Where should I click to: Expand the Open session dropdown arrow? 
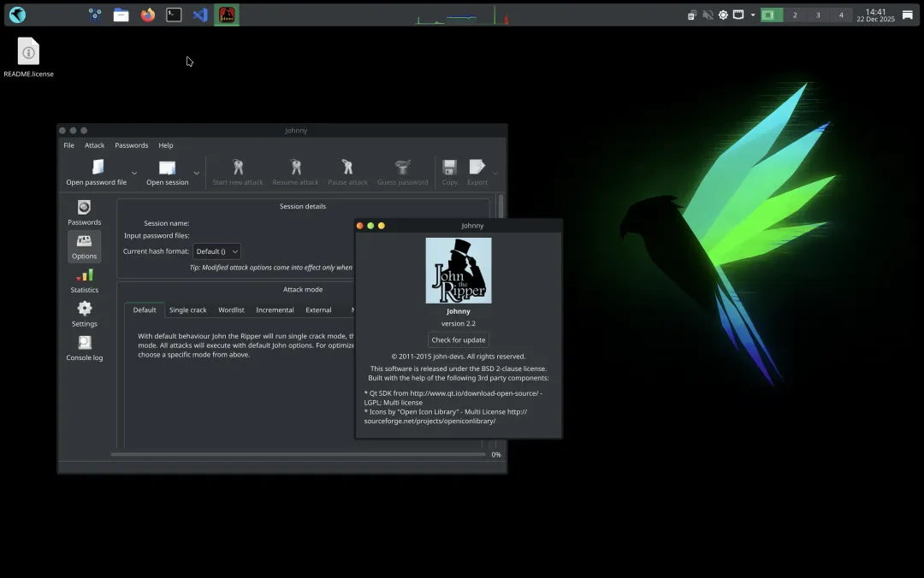tap(197, 174)
